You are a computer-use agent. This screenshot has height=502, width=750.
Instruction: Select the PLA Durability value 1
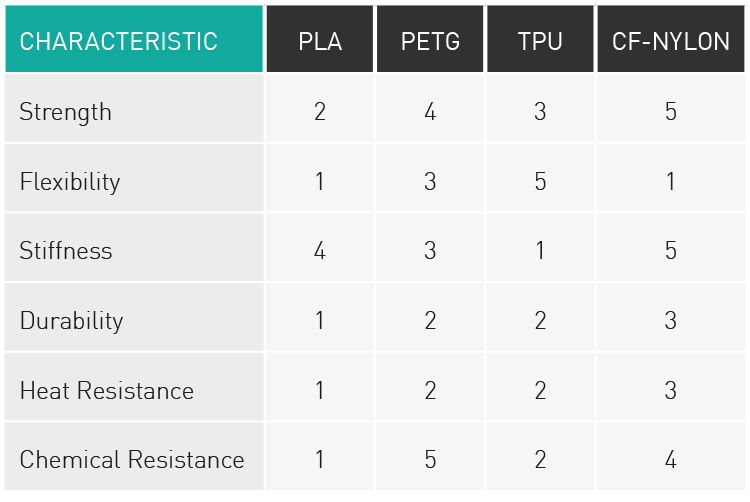pos(320,320)
